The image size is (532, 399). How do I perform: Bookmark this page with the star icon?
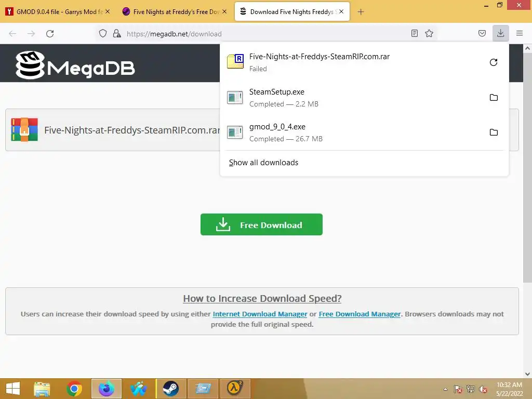click(x=429, y=33)
